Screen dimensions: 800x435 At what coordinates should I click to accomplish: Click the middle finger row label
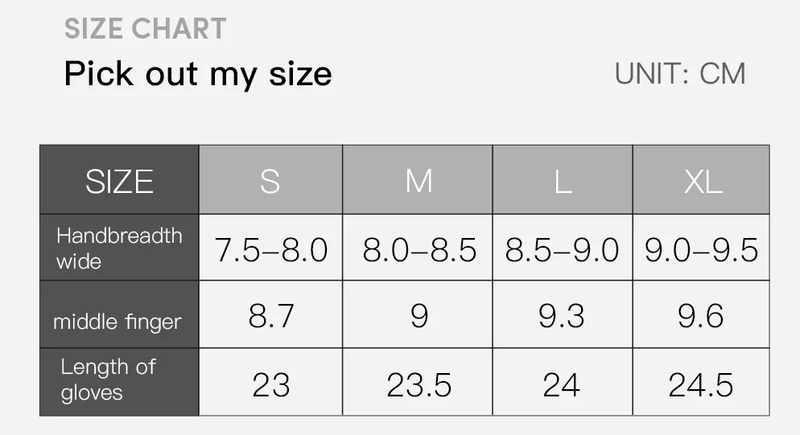(x=117, y=321)
